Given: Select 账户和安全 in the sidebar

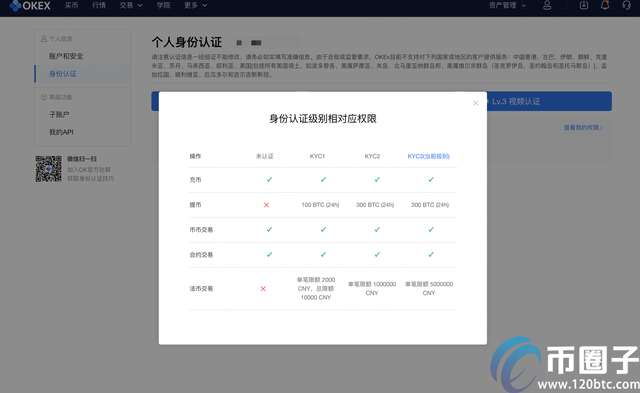Looking at the screenshot, I should pos(66,56).
